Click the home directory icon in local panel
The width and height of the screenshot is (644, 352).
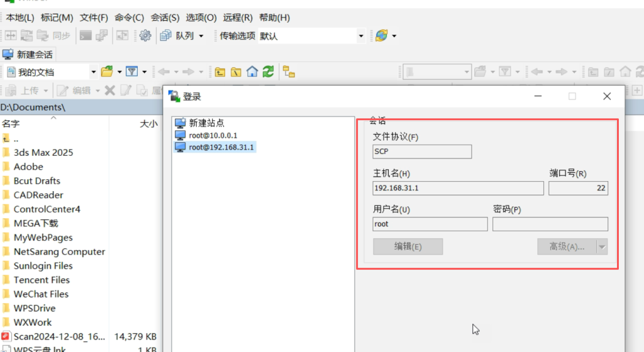click(x=252, y=72)
